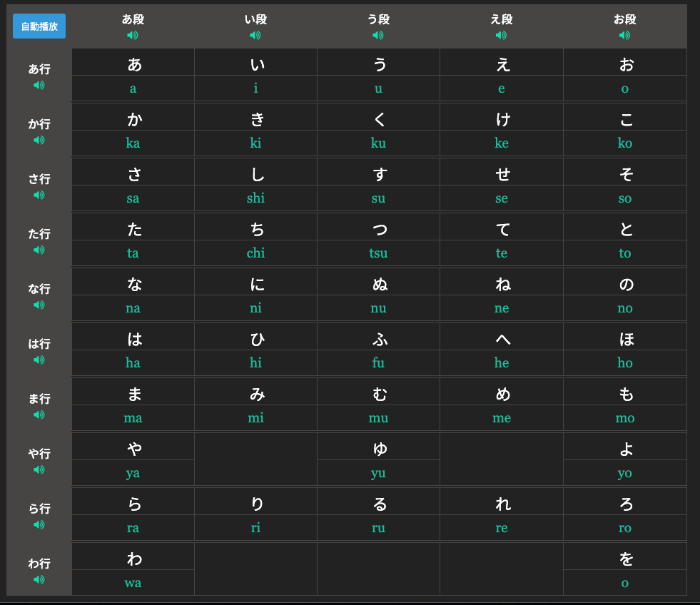
Task: Play audio for the あ行 row
Action: [39, 85]
